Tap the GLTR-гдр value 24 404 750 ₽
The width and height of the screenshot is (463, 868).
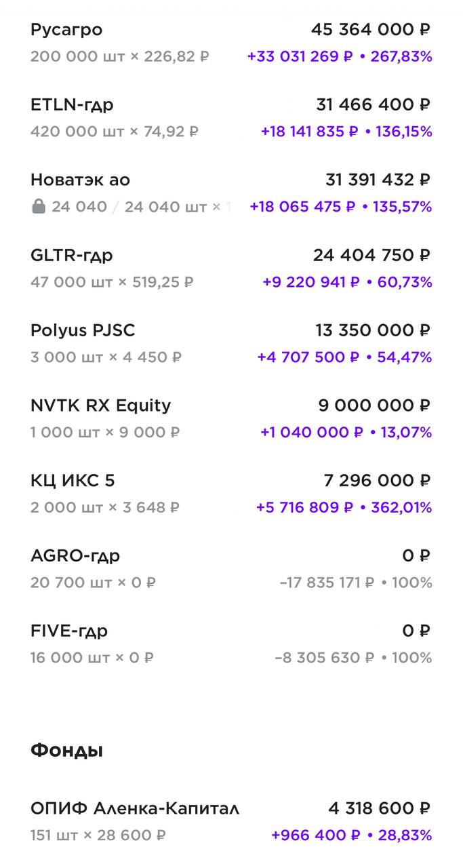(x=371, y=256)
